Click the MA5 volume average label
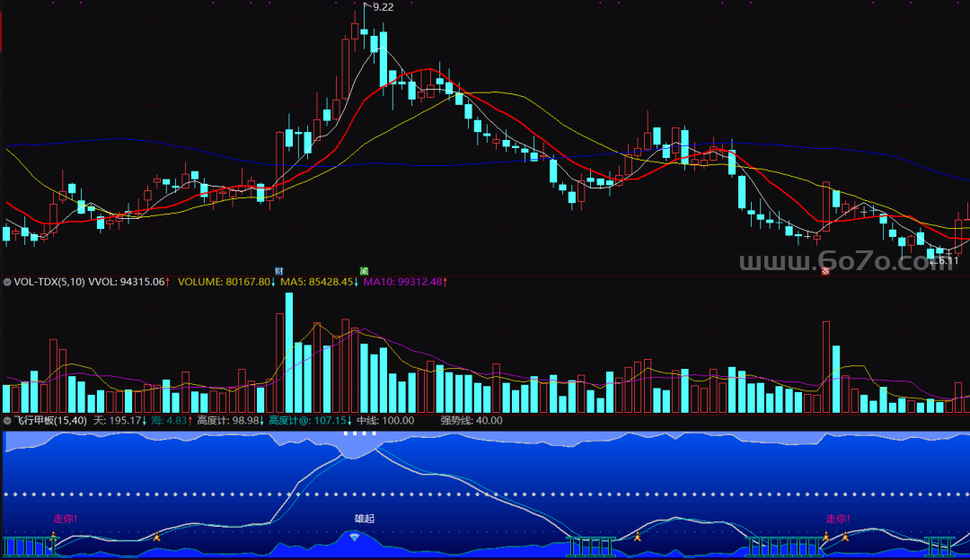Viewport: 970px width, 560px height. tap(315, 282)
